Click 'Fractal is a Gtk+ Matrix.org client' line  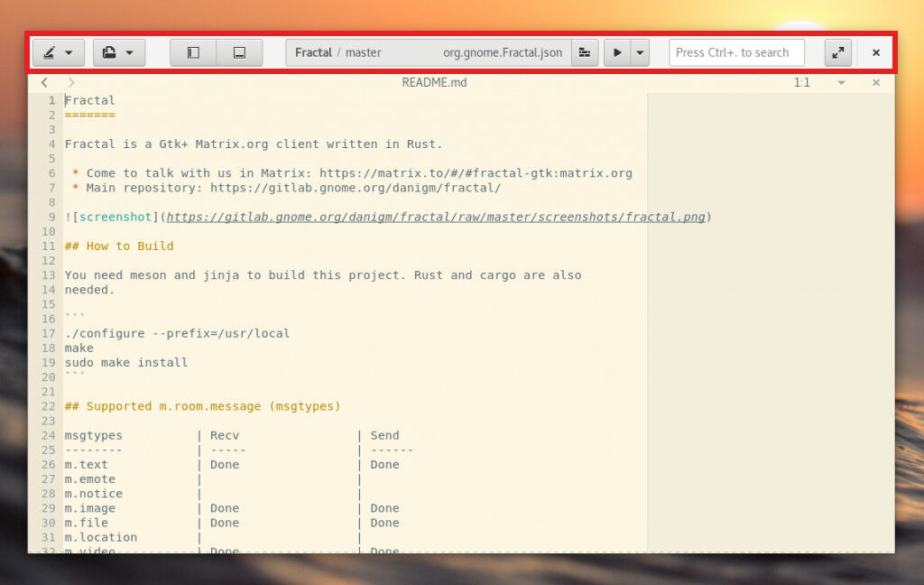(254, 144)
